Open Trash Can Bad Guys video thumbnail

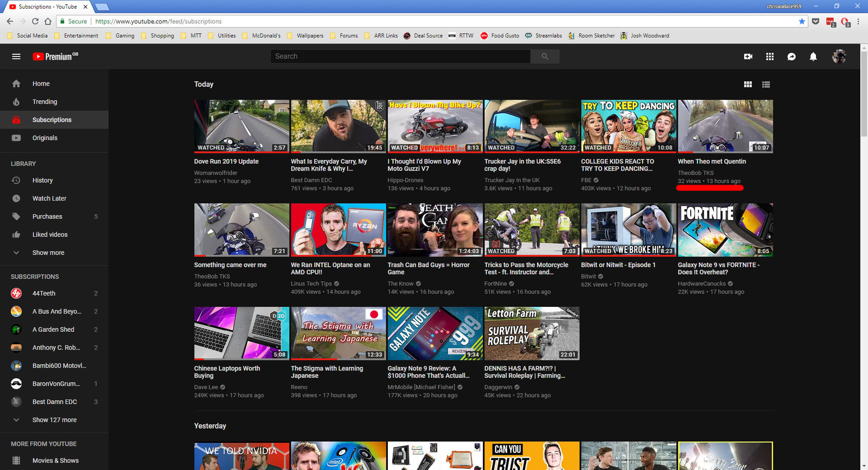[435, 229]
